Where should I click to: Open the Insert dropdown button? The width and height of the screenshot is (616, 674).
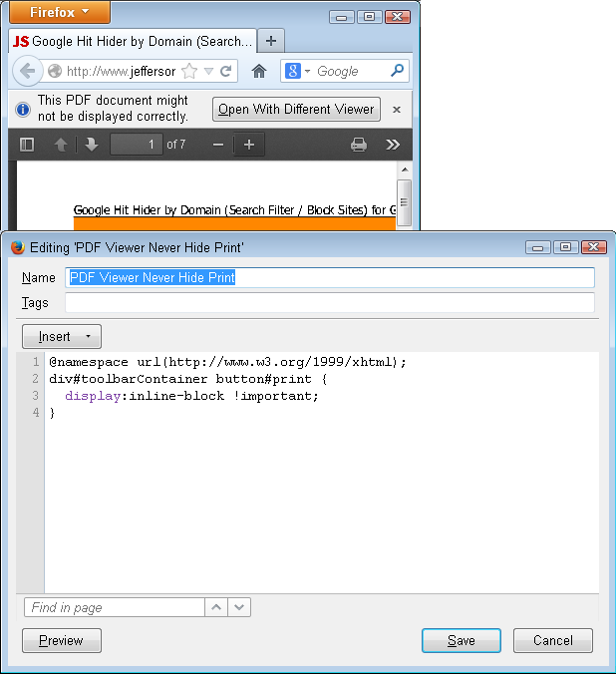(62, 336)
